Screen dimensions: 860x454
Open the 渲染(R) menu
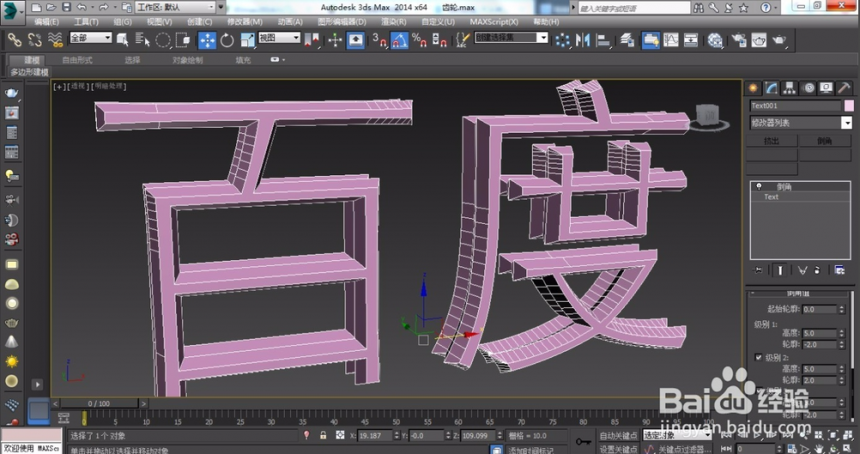(x=394, y=22)
